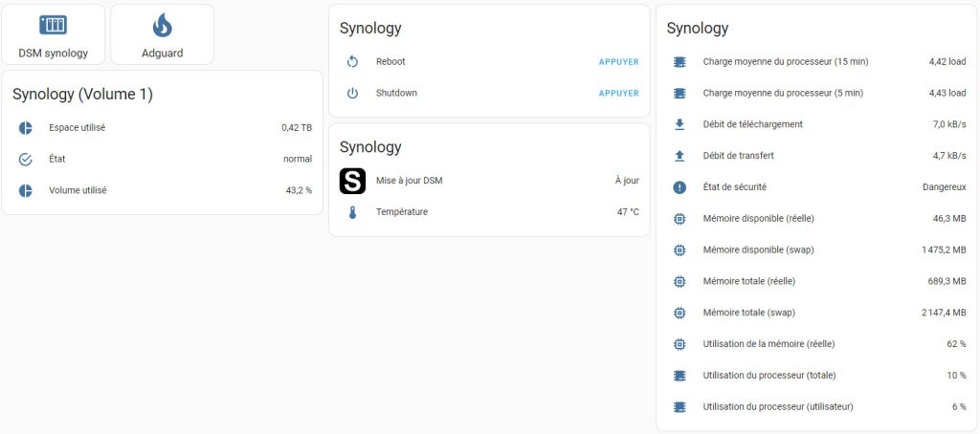
Task: Click the Mise à jour DSM Synology logo
Action: (352, 181)
